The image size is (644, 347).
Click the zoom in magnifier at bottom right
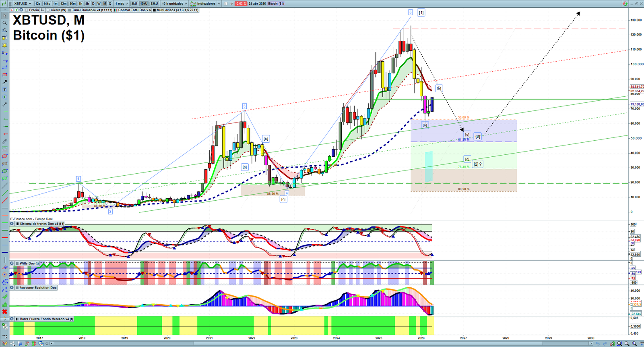(634, 344)
